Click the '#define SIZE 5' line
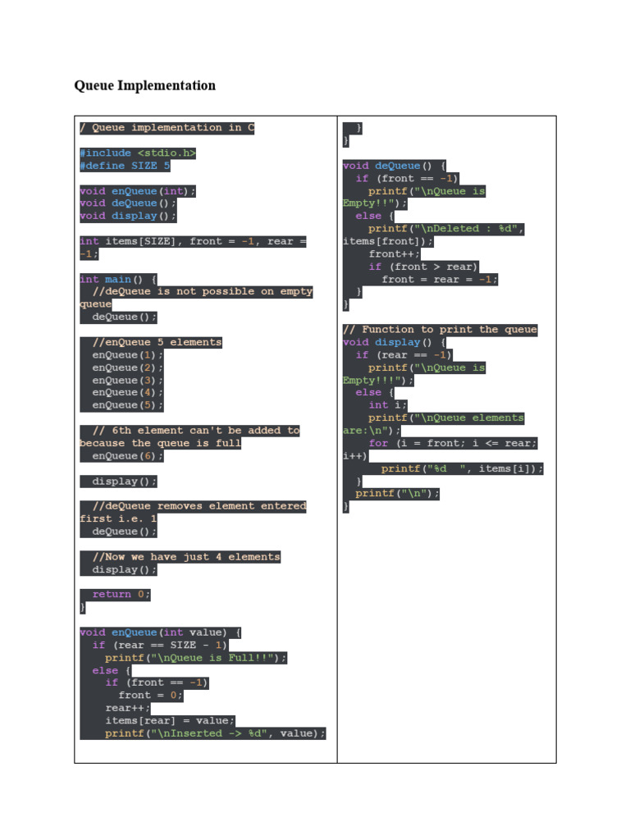Image resolution: width=630 pixels, height=840 pixels. [x=125, y=166]
